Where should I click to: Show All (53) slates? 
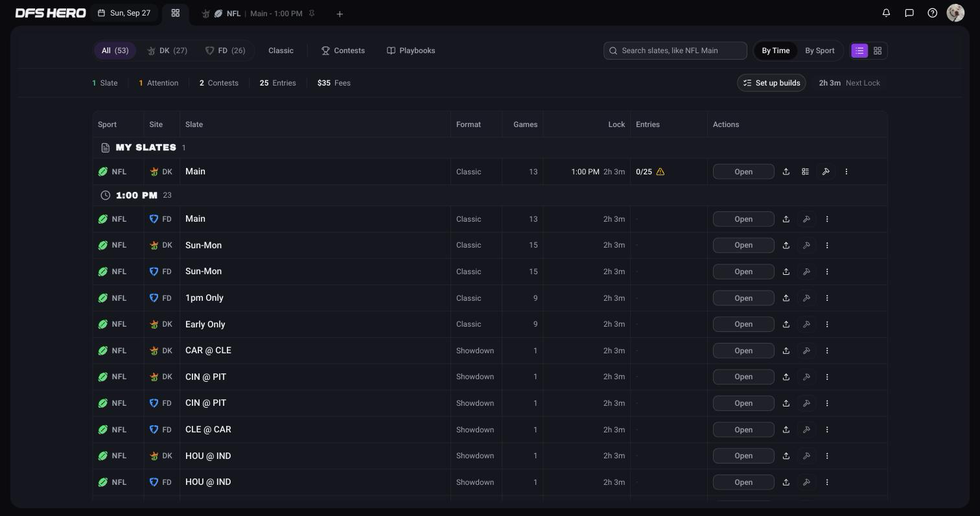[115, 51]
